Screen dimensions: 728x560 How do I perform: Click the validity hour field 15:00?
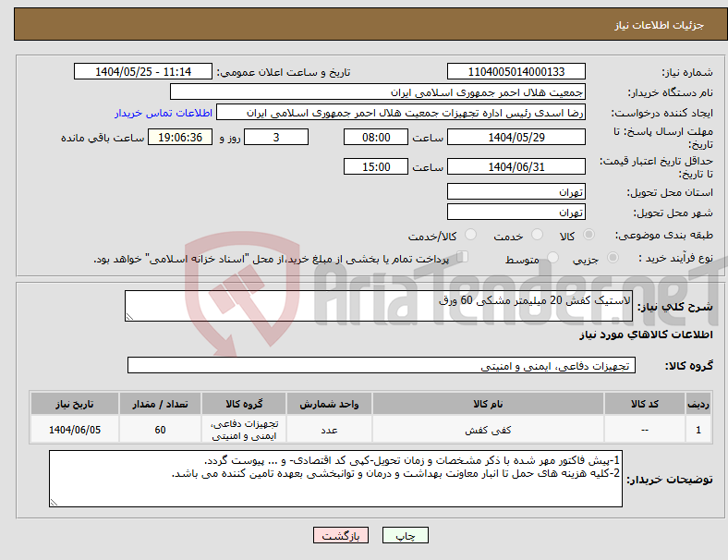click(376, 166)
